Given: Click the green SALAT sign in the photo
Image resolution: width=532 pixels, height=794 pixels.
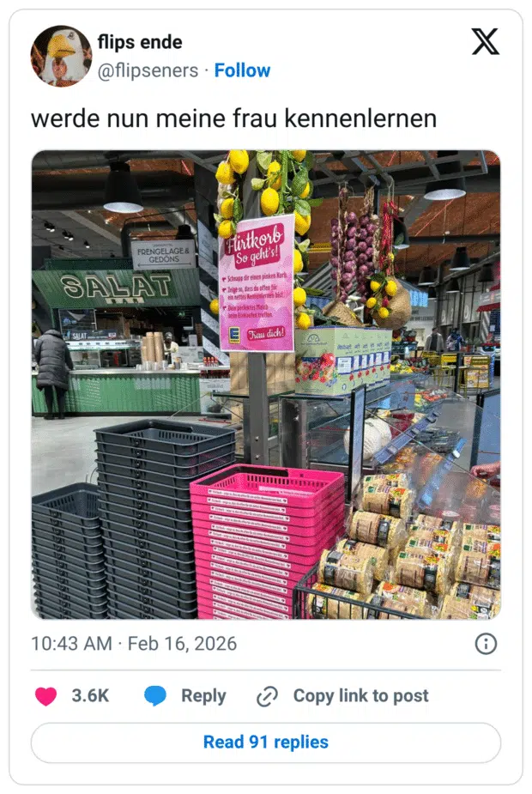Looking at the screenshot, I should (116, 287).
